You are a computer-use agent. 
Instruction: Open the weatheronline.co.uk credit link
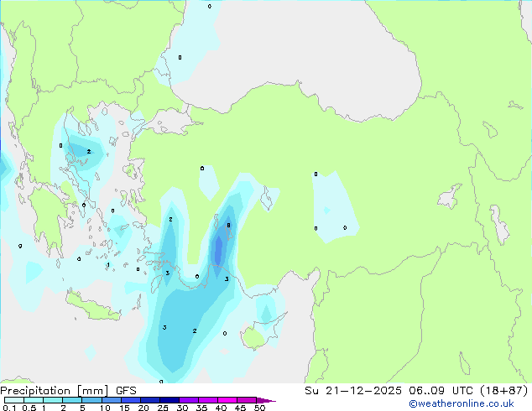[462, 403]
